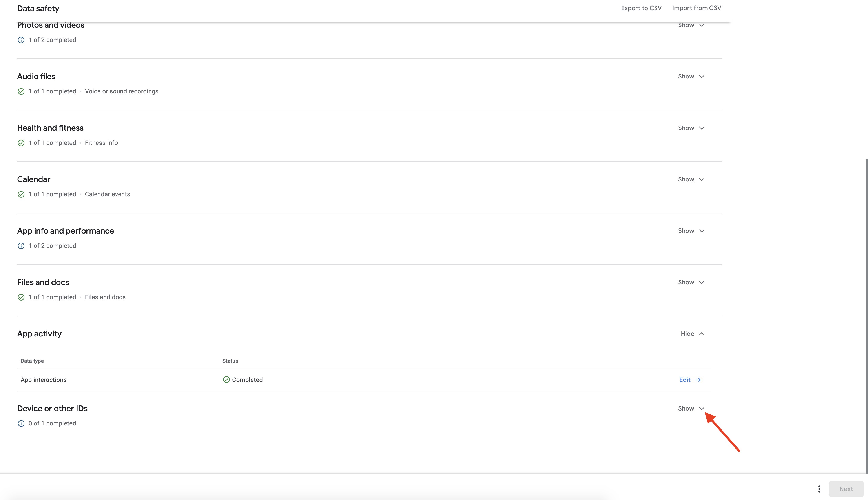Click green check icon under Calendar
The width and height of the screenshot is (868, 500).
click(21, 195)
